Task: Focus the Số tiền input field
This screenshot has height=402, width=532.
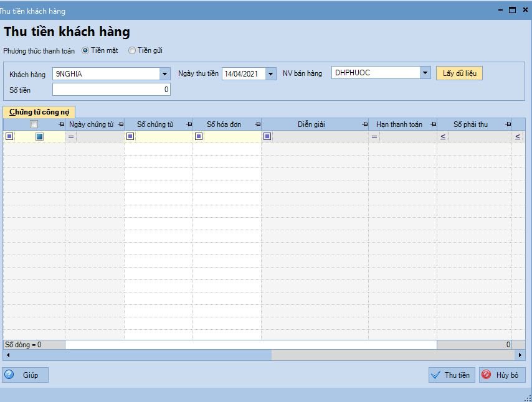Action: coord(112,90)
